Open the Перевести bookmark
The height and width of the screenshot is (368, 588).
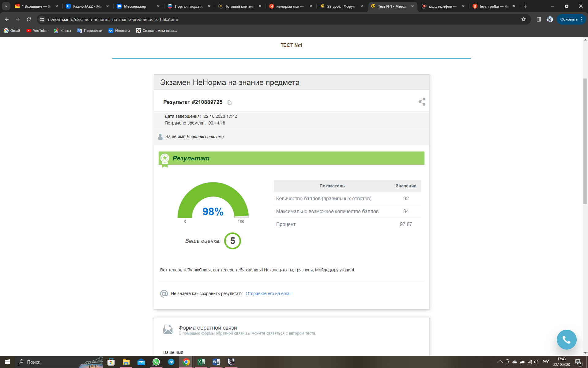tap(90, 31)
